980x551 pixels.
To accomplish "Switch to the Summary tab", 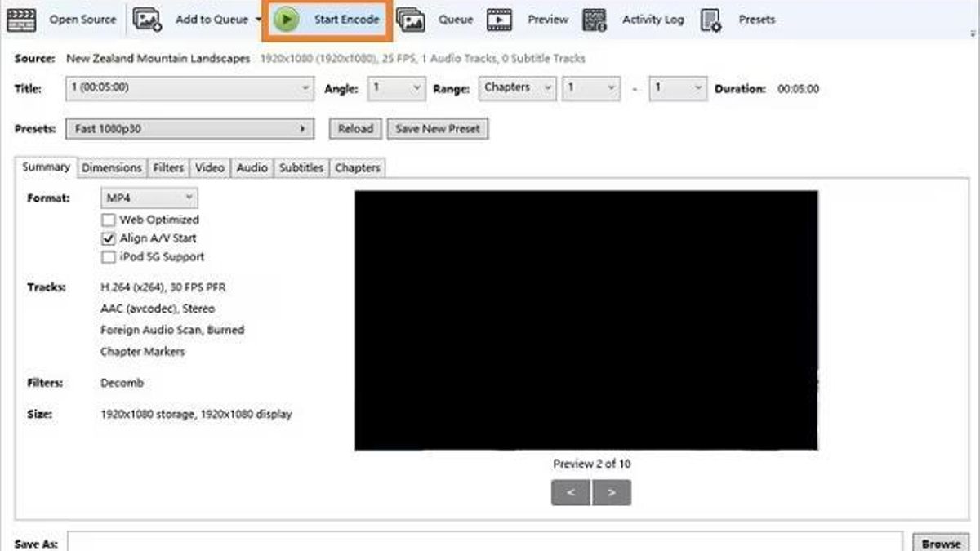I will click(x=46, y=167).
